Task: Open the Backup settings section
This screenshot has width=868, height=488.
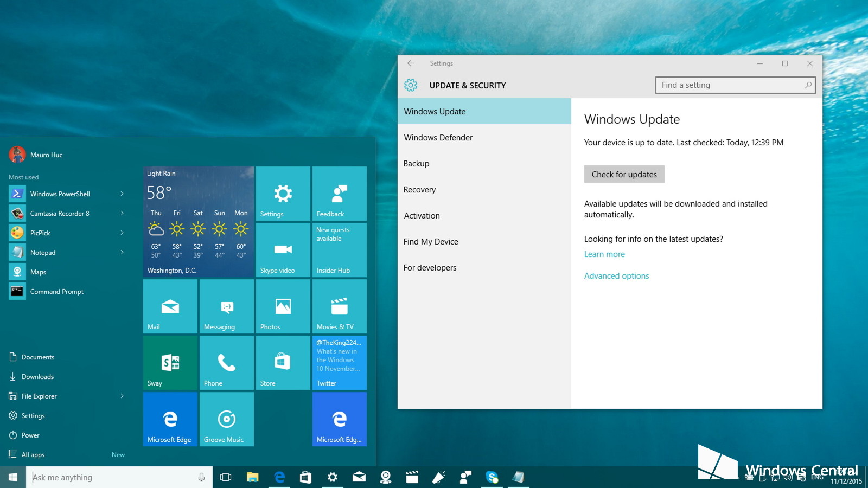Action: pyautogui.click(x=484, y=163)
